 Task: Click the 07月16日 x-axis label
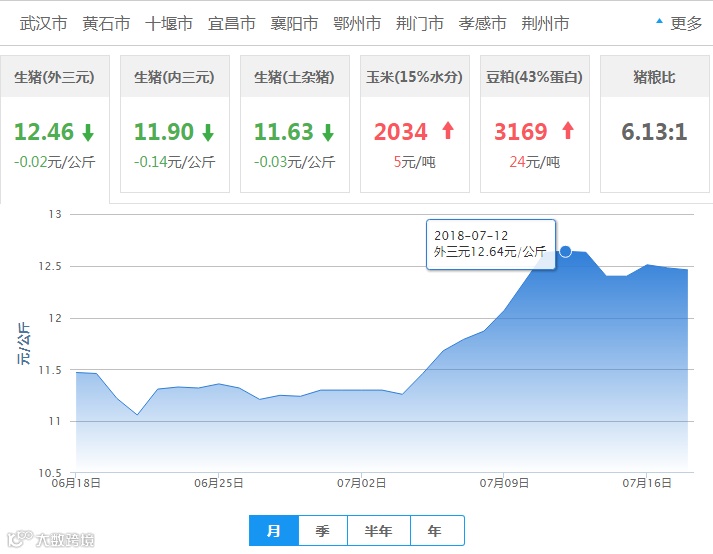[647, 483]
